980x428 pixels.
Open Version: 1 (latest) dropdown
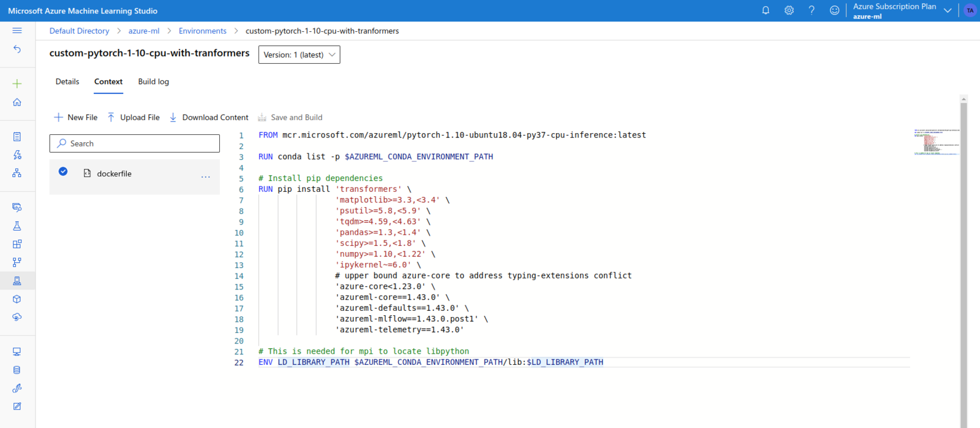click(300, 55)
